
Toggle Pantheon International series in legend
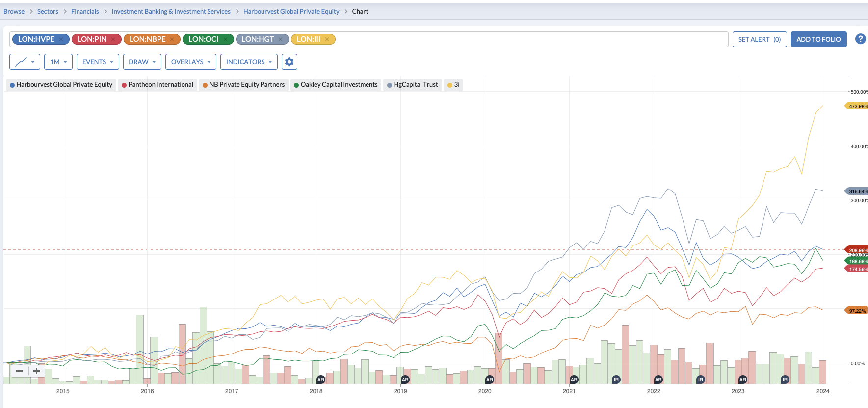(158, 85)
